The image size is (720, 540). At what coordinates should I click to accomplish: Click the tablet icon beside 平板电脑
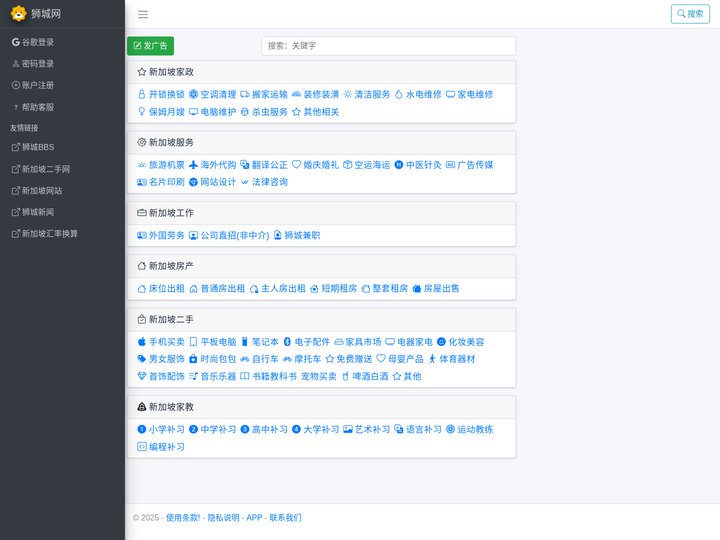(x=193, y=342)
